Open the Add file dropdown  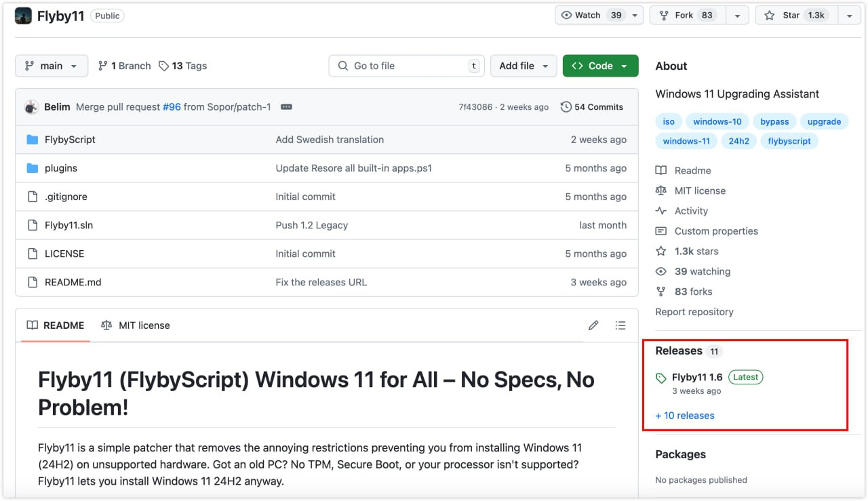[524, 66]
